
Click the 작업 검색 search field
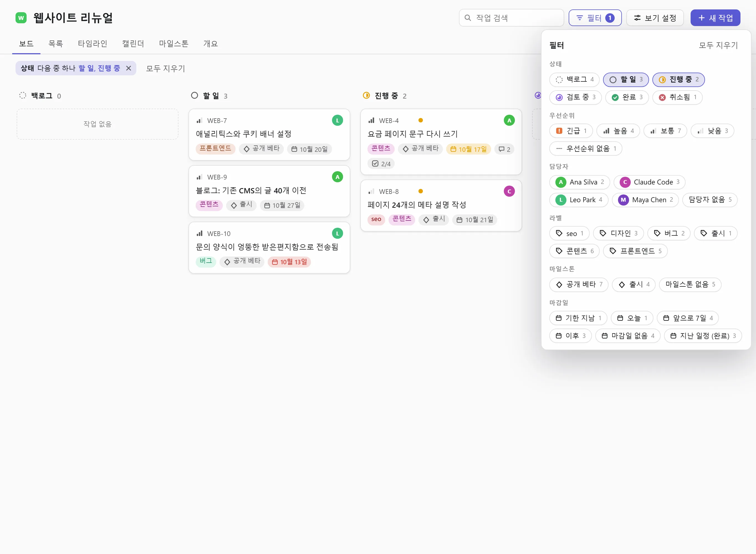tap(511, 18)
